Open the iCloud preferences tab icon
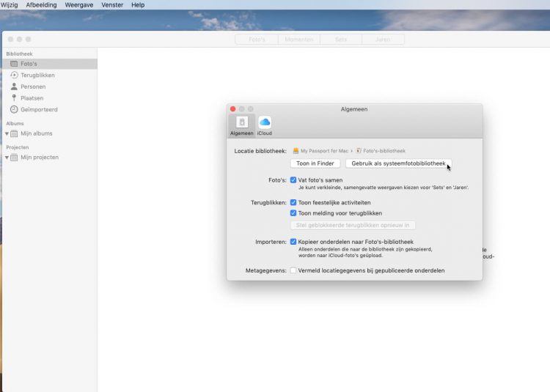 [265, 122]
